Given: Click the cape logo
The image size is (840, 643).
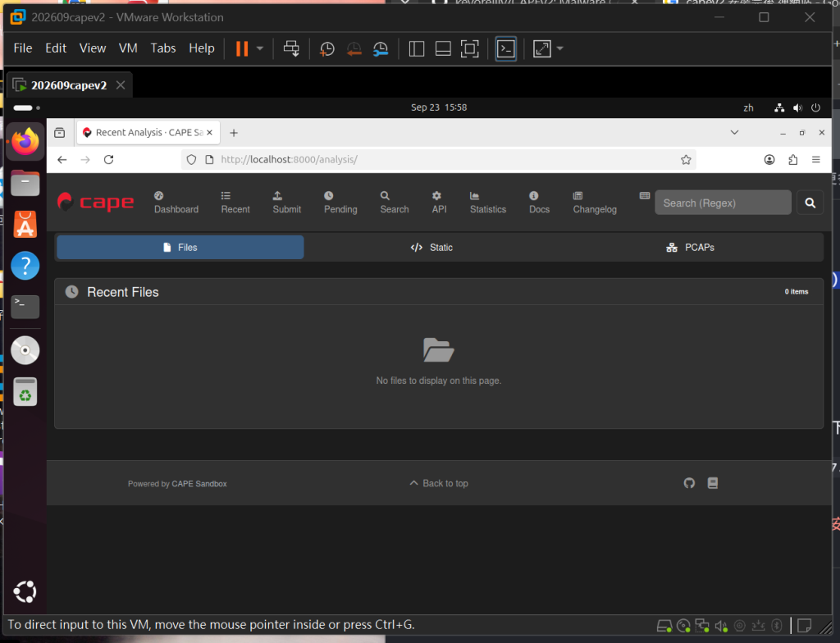Looking at the screenshot, I should coord(95,203).
